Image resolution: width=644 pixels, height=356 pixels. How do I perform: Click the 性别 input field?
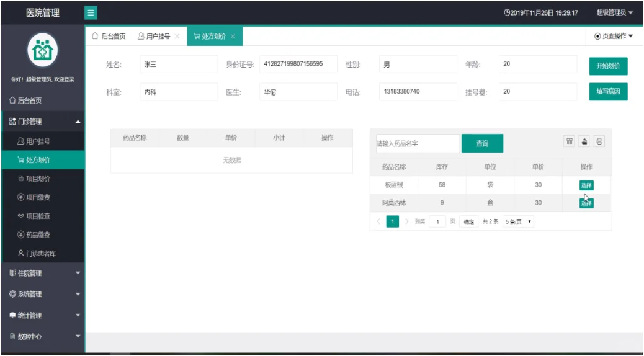[x=418, y=64]
